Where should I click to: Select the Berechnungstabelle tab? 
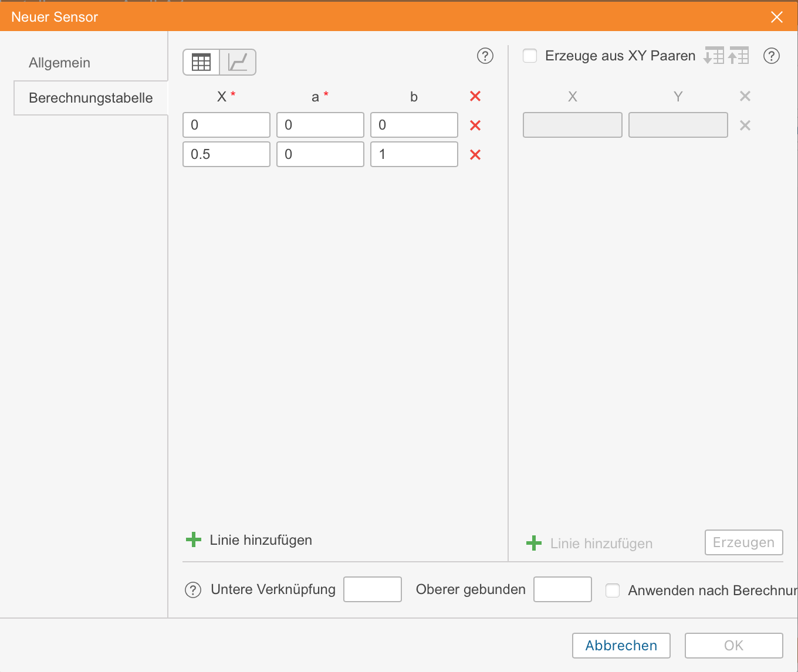(91, 98)
